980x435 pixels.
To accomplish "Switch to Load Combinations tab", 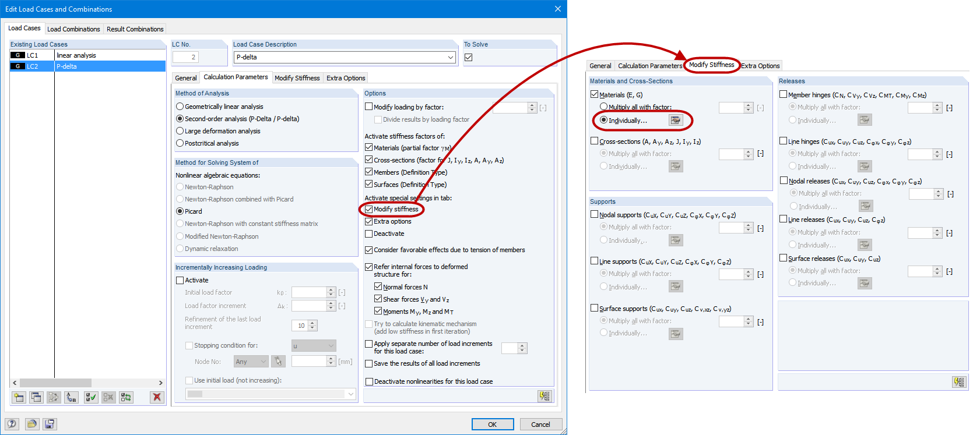I will pyautogui.click(x=73, y=29).
